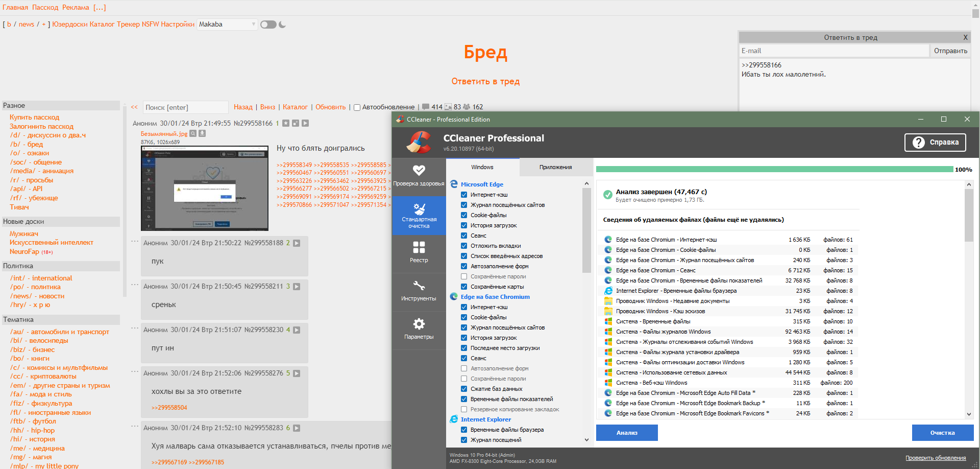Screen dimensions: 980x469
Task: Click scroll-down arrow of CCleaner checklist
Action: pos(586,440)
